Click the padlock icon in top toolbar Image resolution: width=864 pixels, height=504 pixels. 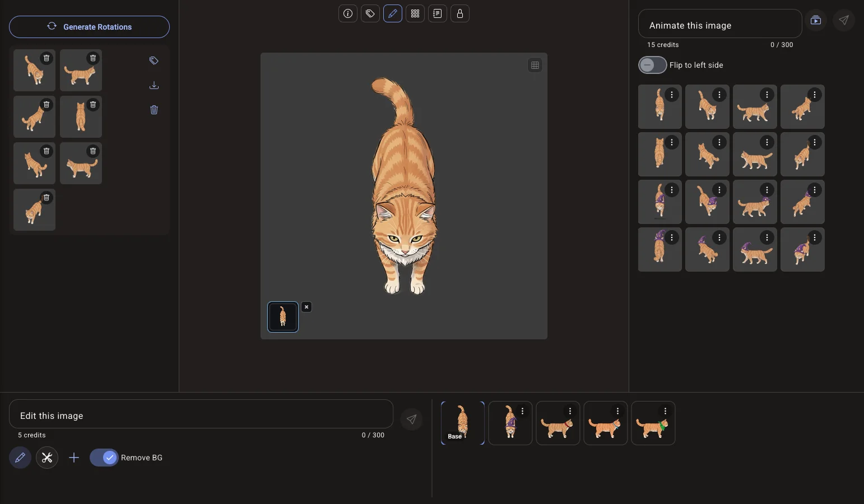[x=460, y=13]
